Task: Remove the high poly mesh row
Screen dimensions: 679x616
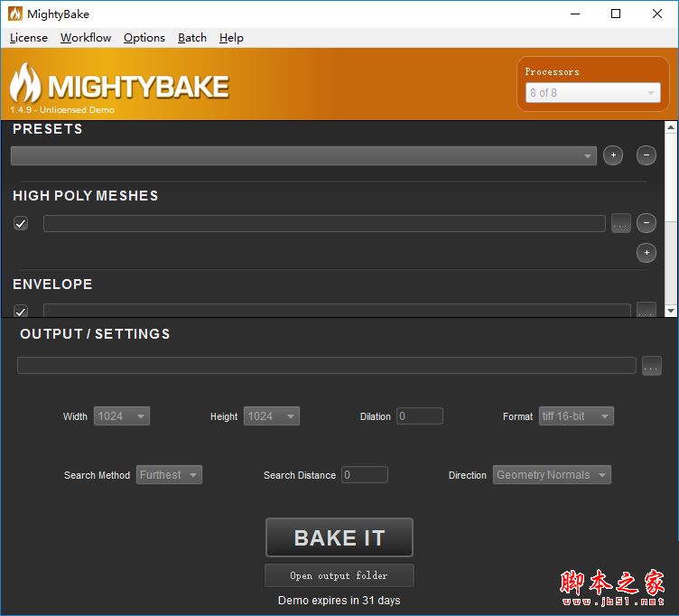Action: click(x=646, y=223)
